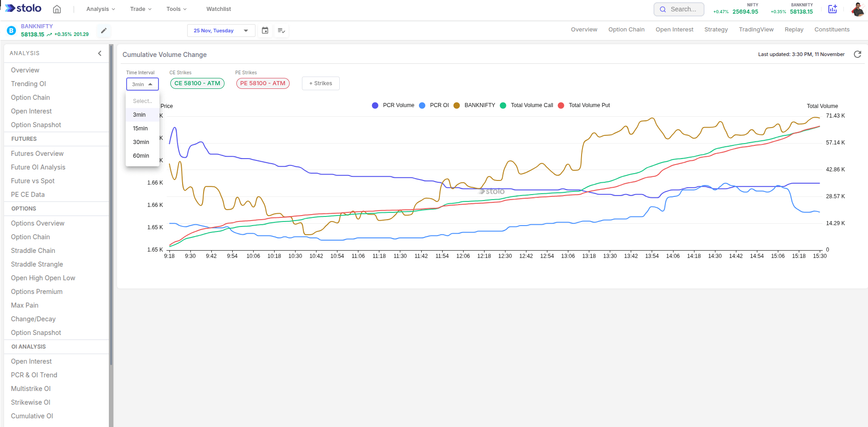The image size is (868, 427).
Task: Click the expiry list-check icon beside the calendar
Action: click(281, 31)
